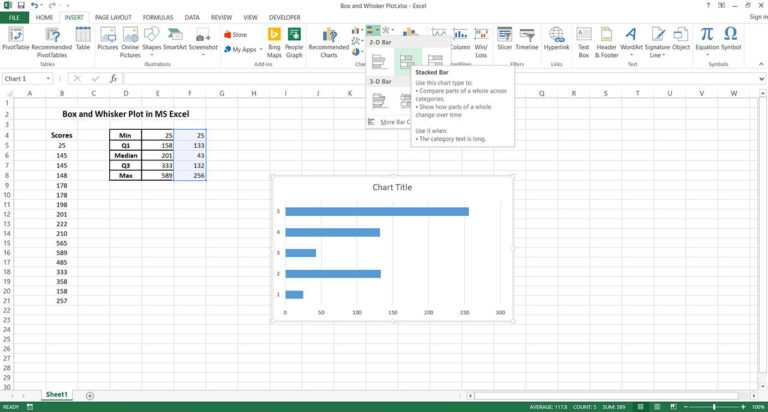The width and height of the screenshot is (768, 412).
Task: Click the zoom slider handle
Action: tap(714, 407)
